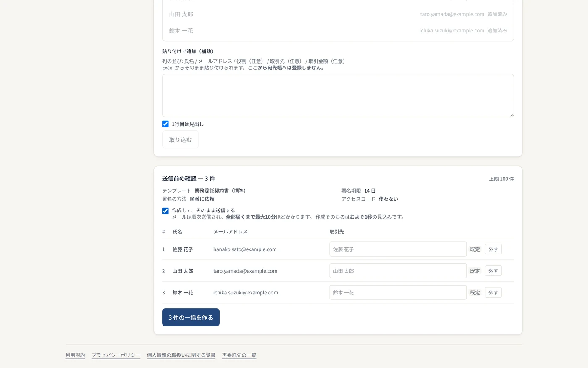Click the 順番に依頼 signing method value

pos(202,199)
